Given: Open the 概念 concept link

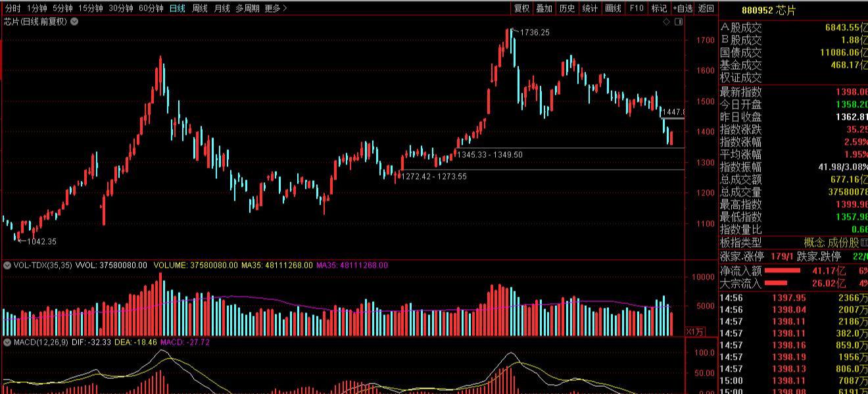Looking at the screenshot, I should point(814,242).
